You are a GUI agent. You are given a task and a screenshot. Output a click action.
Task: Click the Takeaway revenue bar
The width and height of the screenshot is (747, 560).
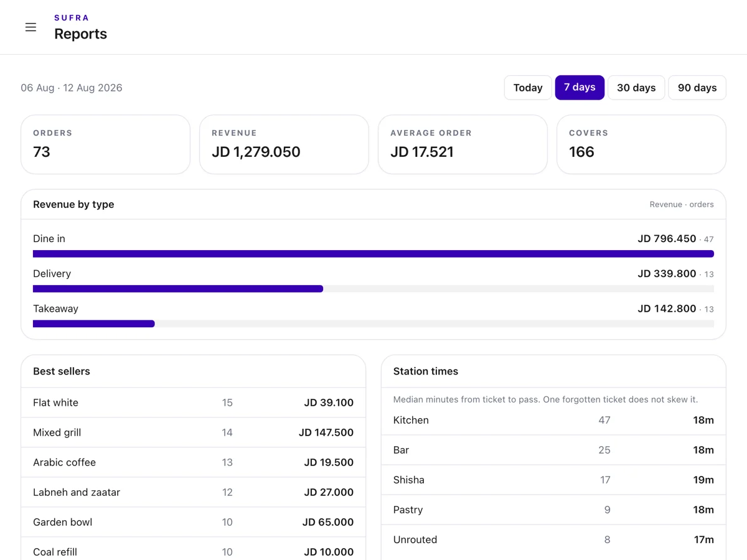[x=374, y=324]
